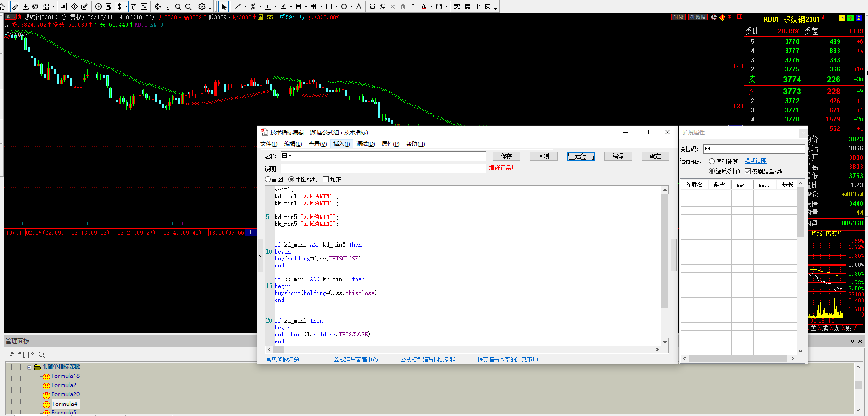This screenshot has height=416, width=868.
Task: Open dropdown arrow beside font color A
Action: tap(431, 7)
